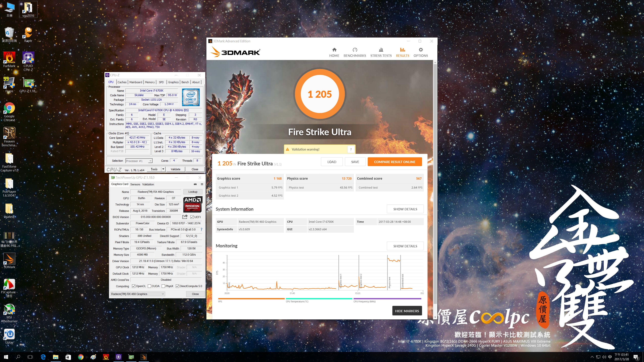
Task: Click the 3DMark vertical scrollbar
Action: (x=435, y=184)
